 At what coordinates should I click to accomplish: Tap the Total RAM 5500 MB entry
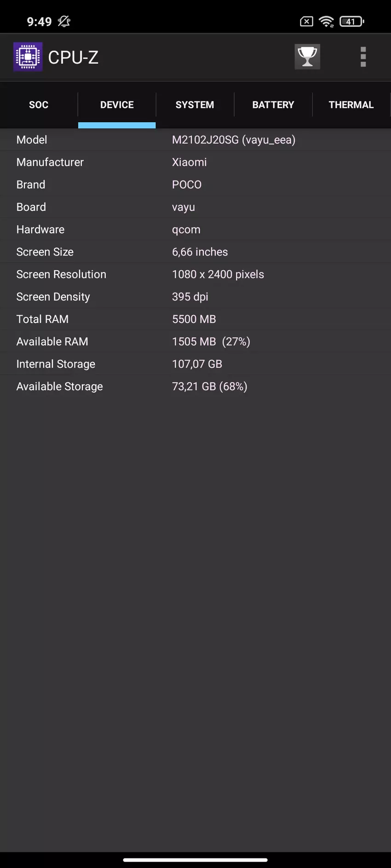194,319
